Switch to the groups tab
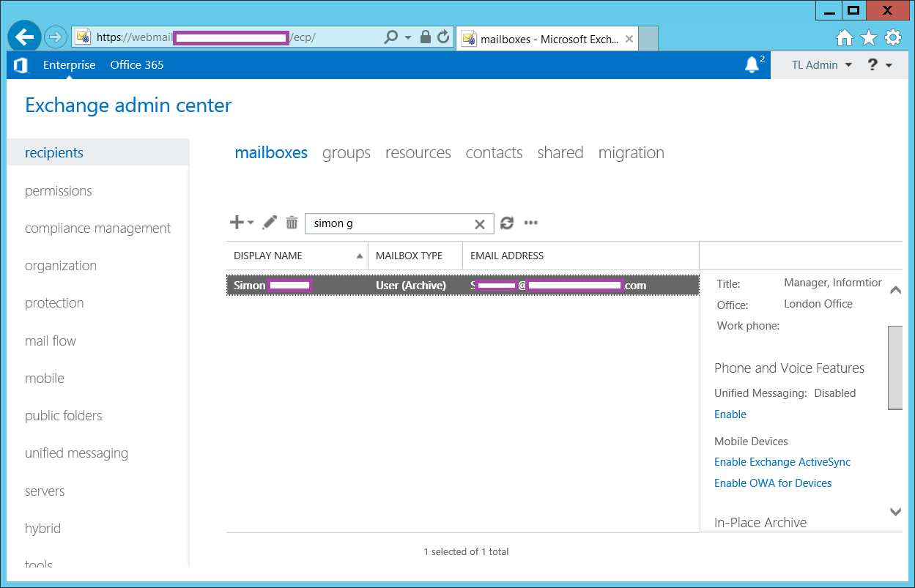Viewport: 915px width, 588px height. coord(346,153)
